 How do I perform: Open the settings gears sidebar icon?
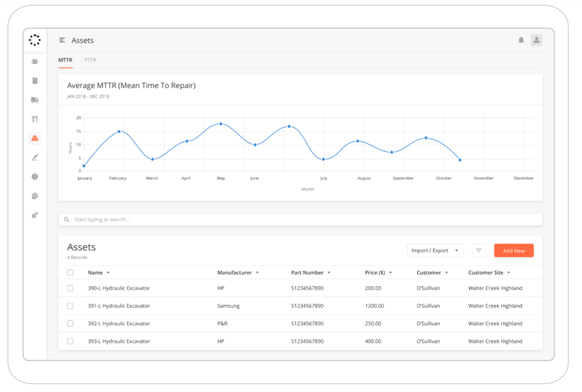pos(35,215)
